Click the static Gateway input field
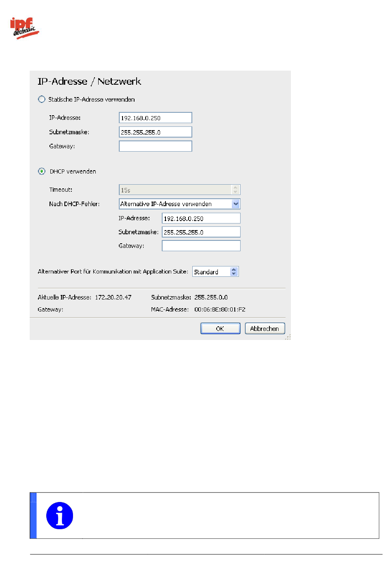 [x=155, y=146]
